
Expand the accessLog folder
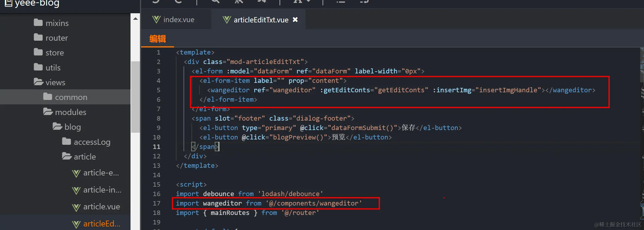[x=86, y=142]
